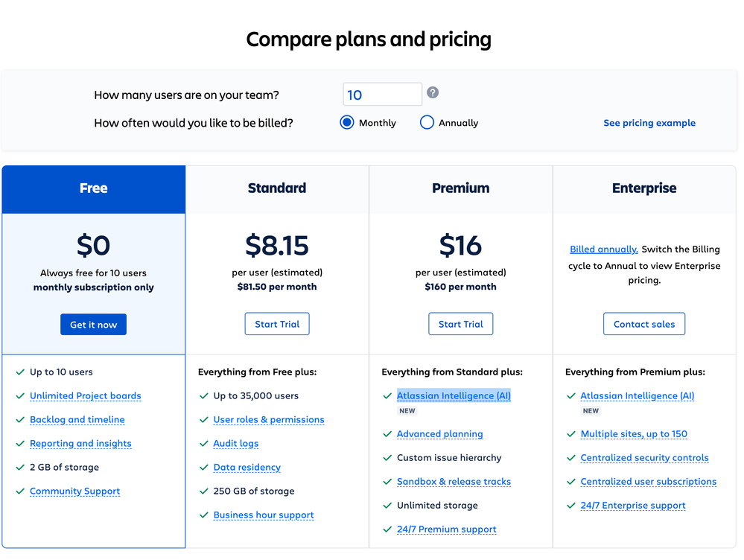Screen dimensions: 744x560
Task: Click the help question mark icon
Action: point(432,92)
